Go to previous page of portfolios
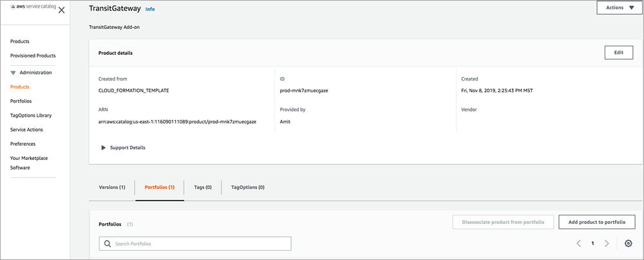 [579, 243]
